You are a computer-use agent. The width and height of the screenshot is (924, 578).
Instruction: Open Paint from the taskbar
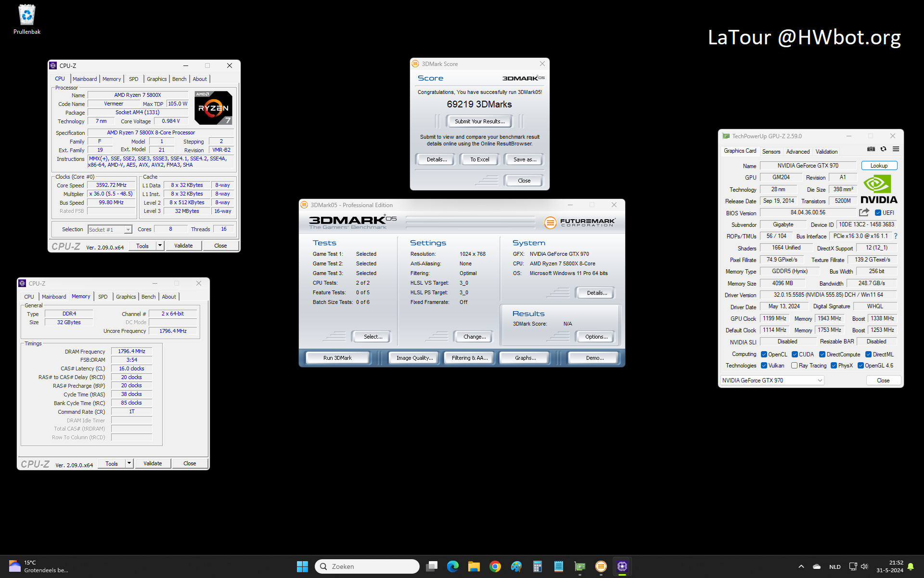[516, 566]
